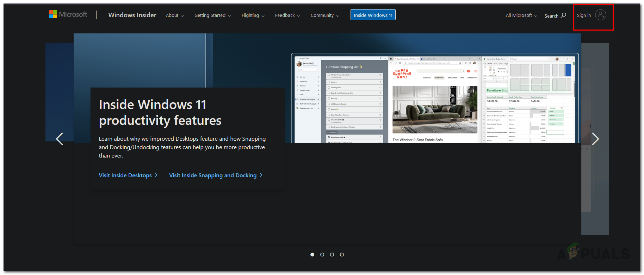
Task: Click the paragraph starting "Learn about why we improved"
Action: (x=182, y=147)
